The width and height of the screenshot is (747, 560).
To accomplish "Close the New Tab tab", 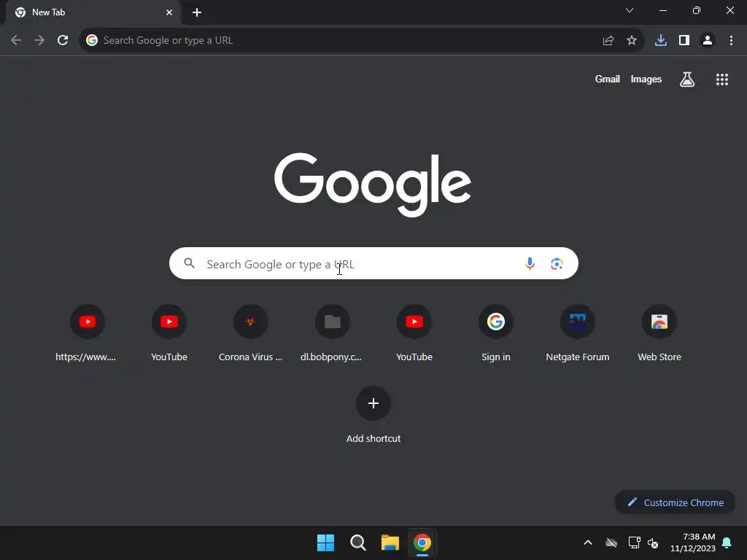I will click(x=169, y=12).
